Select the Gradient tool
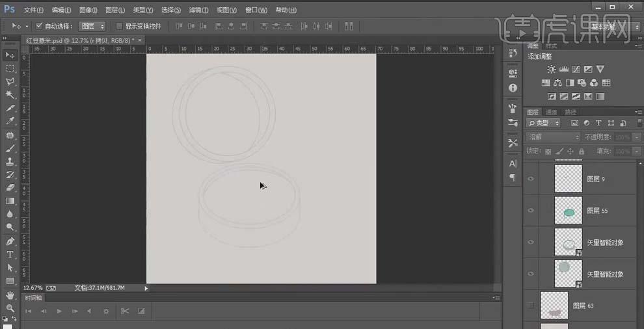The image size is (644, 329). coord(10,200)
